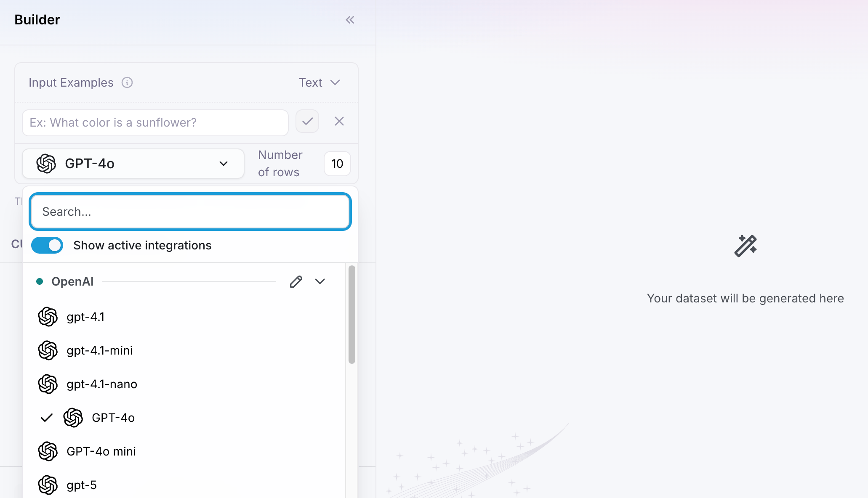Open the Text input type dropdown
868x498 pixels.
tap(319, 82)
